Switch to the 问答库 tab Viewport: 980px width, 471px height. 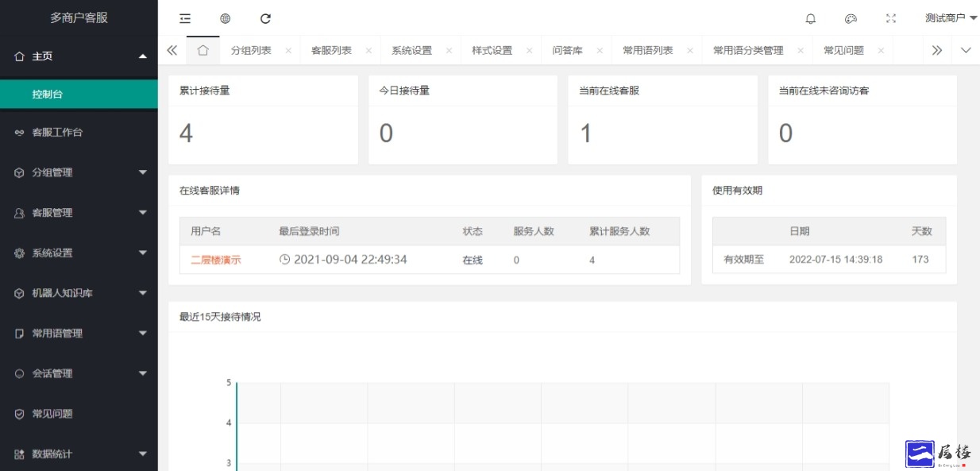(567, 50)
